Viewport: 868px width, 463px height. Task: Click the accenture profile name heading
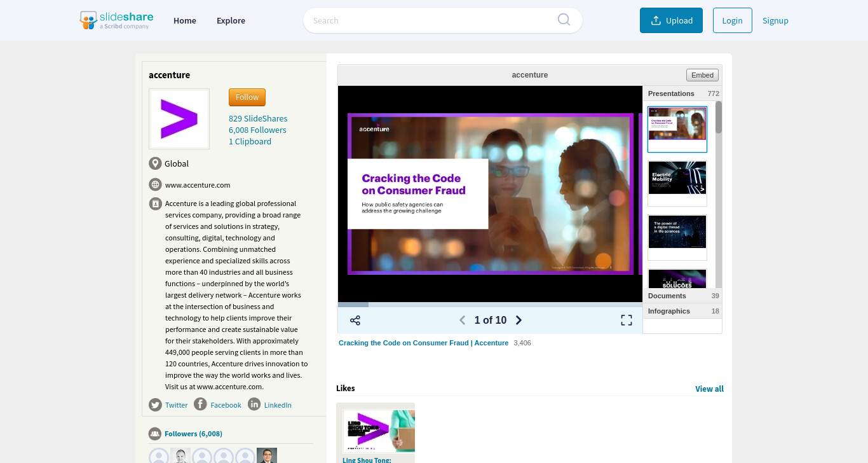(x=169, y=75)
